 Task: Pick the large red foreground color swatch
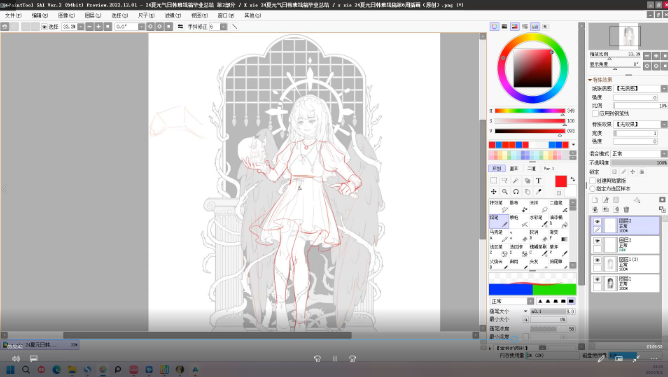point(561,181)
